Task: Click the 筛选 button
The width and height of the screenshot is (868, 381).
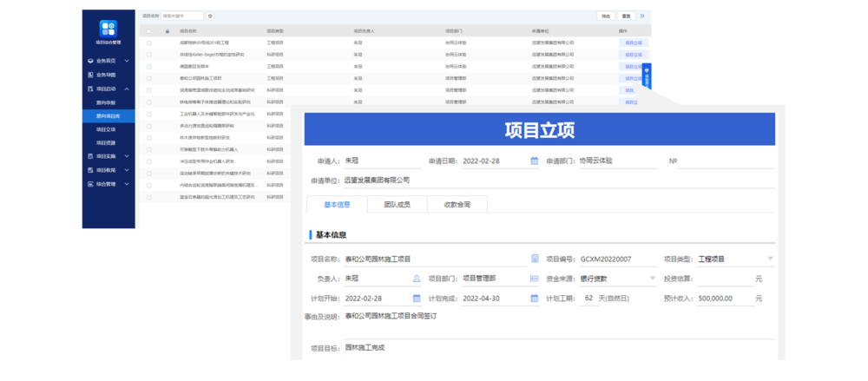Action: 606,16
